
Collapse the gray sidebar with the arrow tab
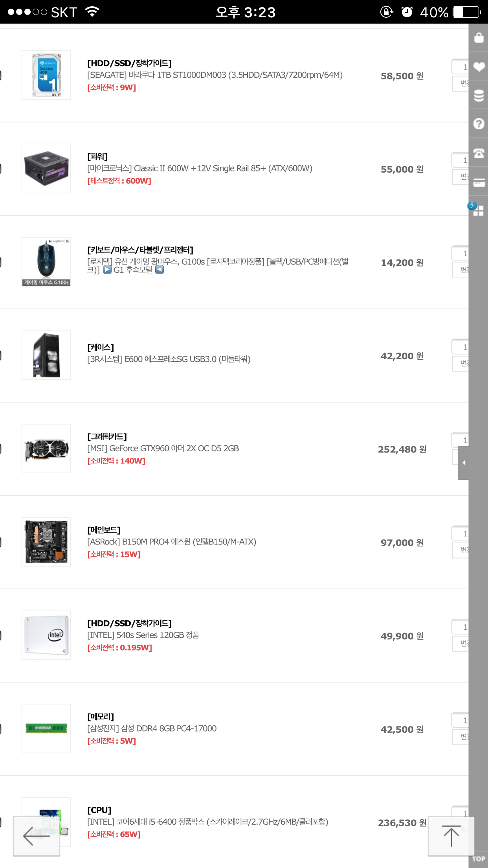tap(464, 463)
